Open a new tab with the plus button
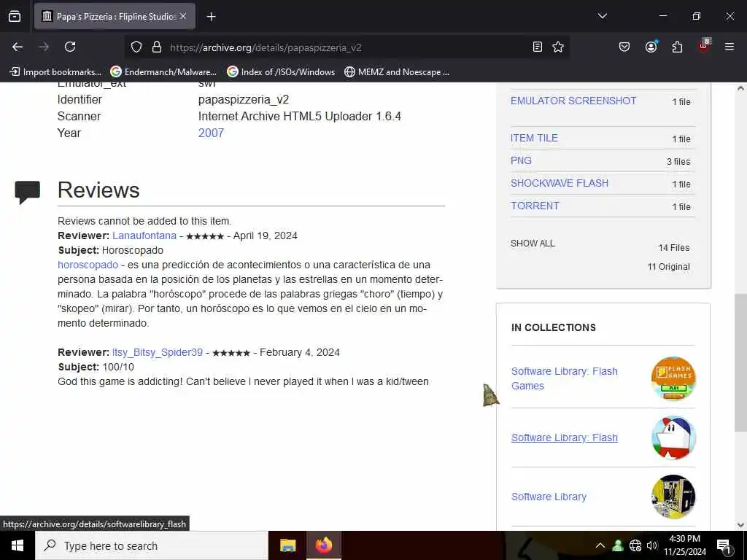This screenshot has width=747, height=560. [211, 17]
